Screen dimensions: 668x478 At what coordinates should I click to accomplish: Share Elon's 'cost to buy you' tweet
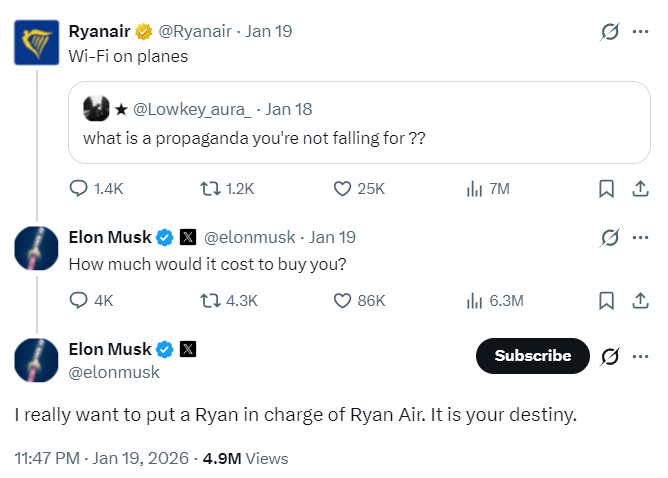coord(640,300)
